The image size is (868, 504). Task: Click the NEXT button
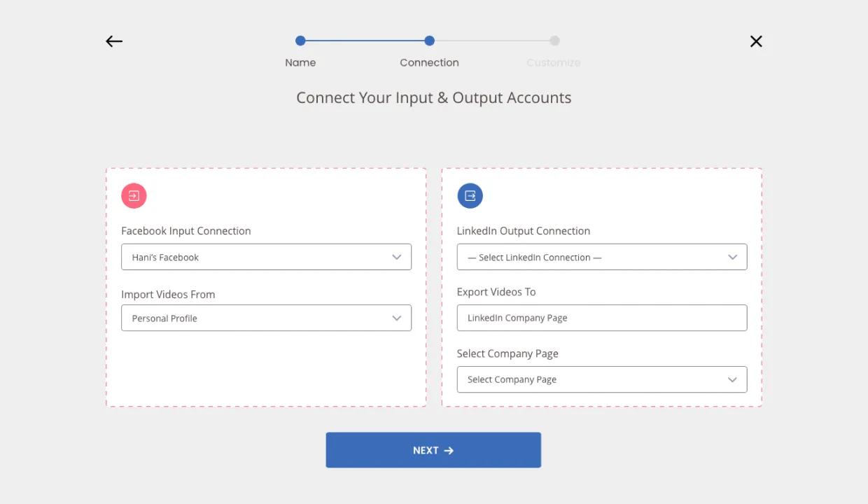click(x=433, y=450)
